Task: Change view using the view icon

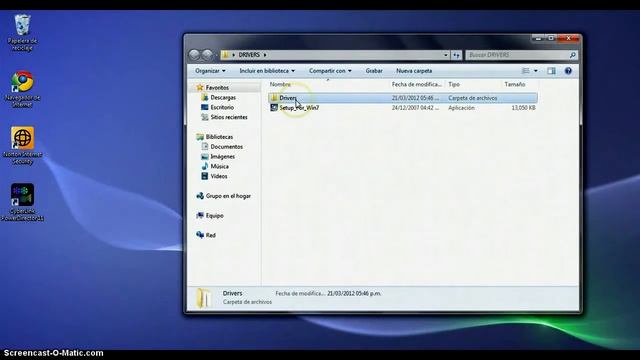Action: (526, 71)
